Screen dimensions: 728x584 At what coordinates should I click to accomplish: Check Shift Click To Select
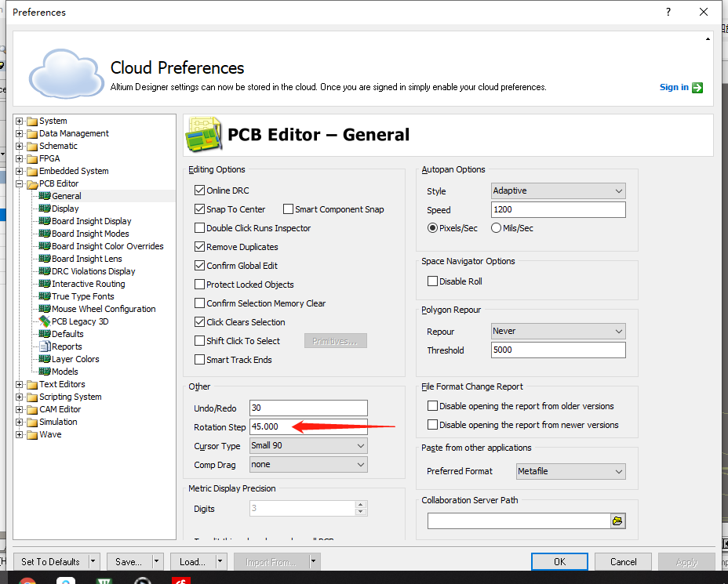[x=199, y=341]
